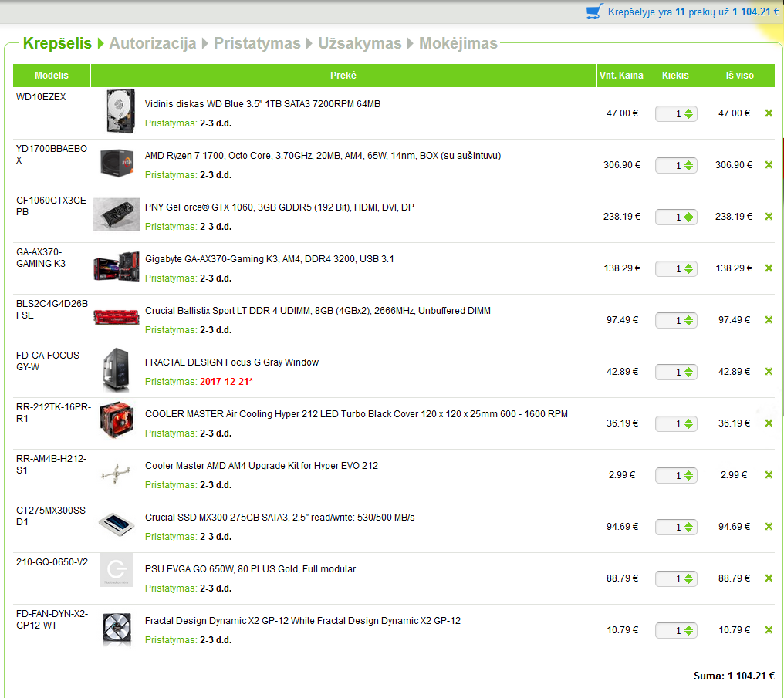This screenshot has height=698, width=784.
Task: Remove Gigabyte GA-AX370-Gaming K3 from cart
Action: tap(769, 268)
